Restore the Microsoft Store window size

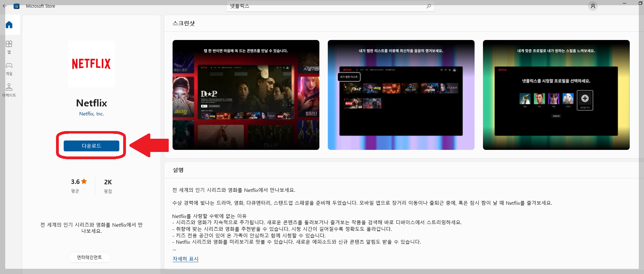coord(640,3)
